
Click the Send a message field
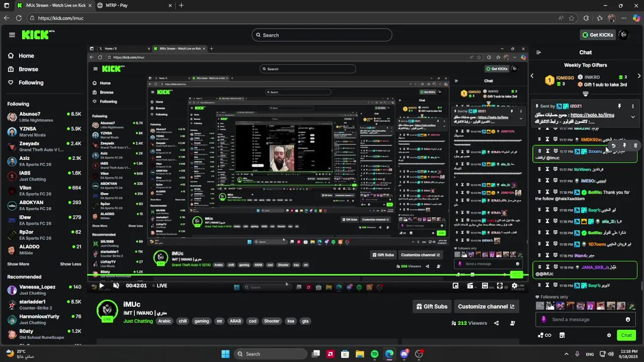click(x=586, y=319)
